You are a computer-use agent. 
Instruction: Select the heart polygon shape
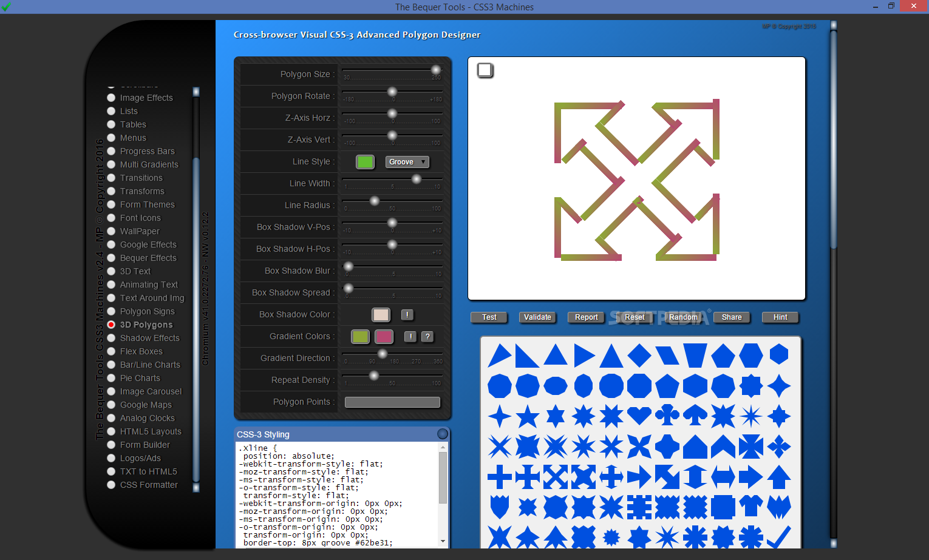(639, 416)
